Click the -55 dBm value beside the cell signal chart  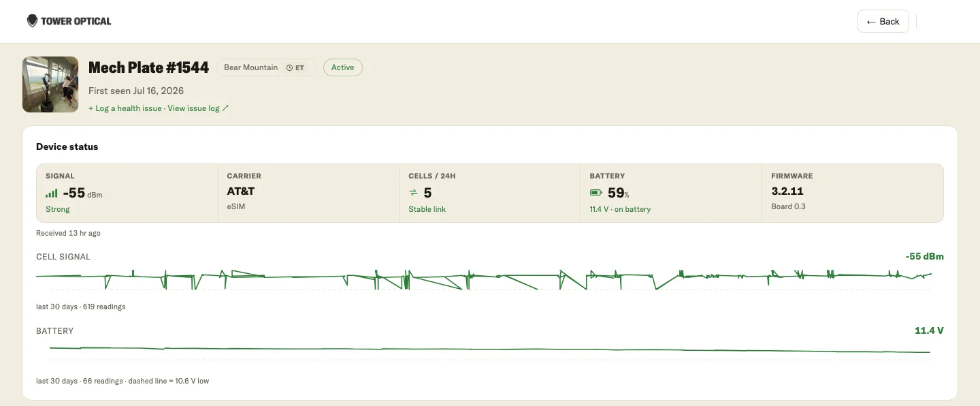924,257
